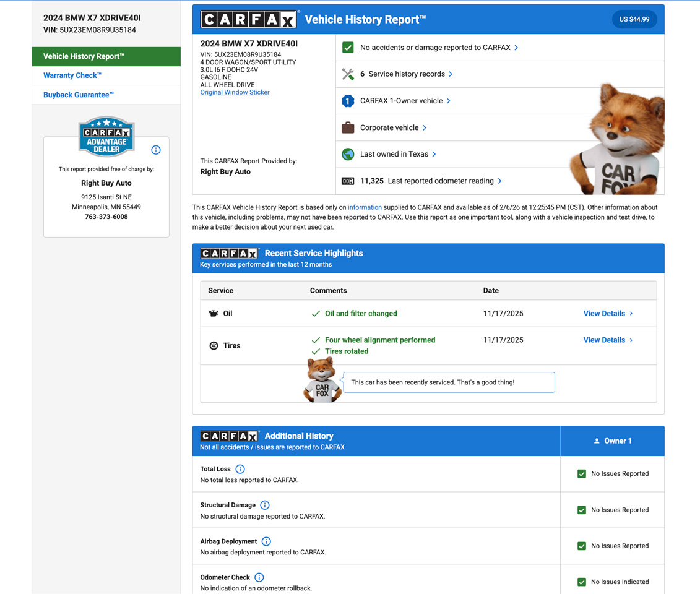Screen dimensions: 700x594
Task: Click the wrench service history icon
Action: tap(348, 74)
